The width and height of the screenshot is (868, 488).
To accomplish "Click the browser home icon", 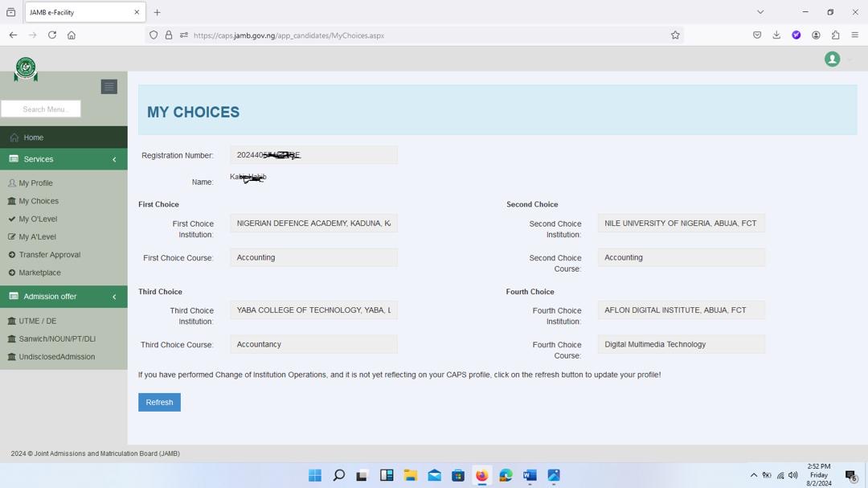I will tap(72, 35).
